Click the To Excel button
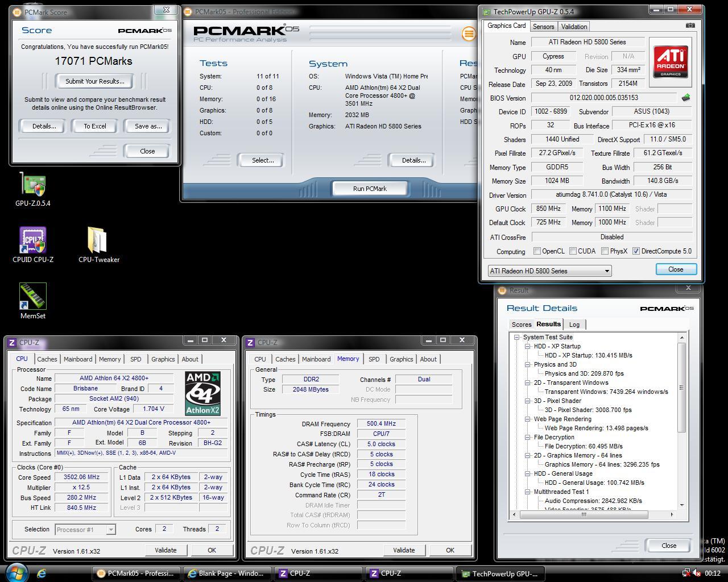Screen dimensions: 728x582 [95, 126]
